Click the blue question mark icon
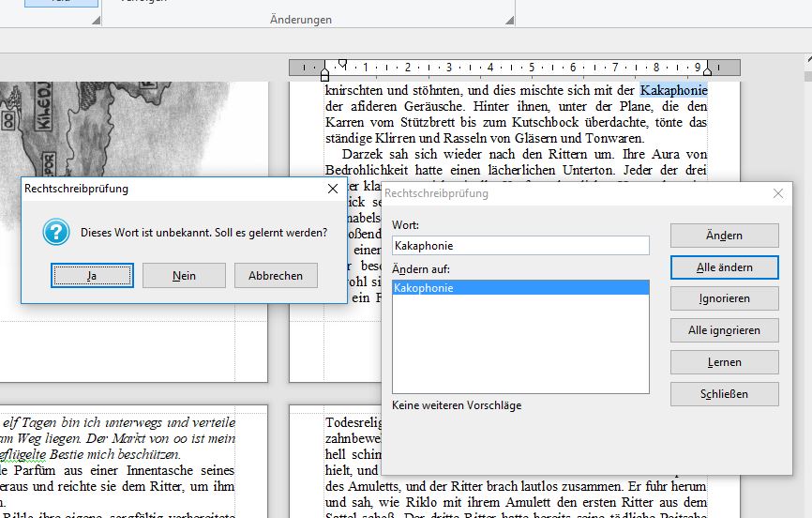Viewport: 812px width, 518px height. 56,232
